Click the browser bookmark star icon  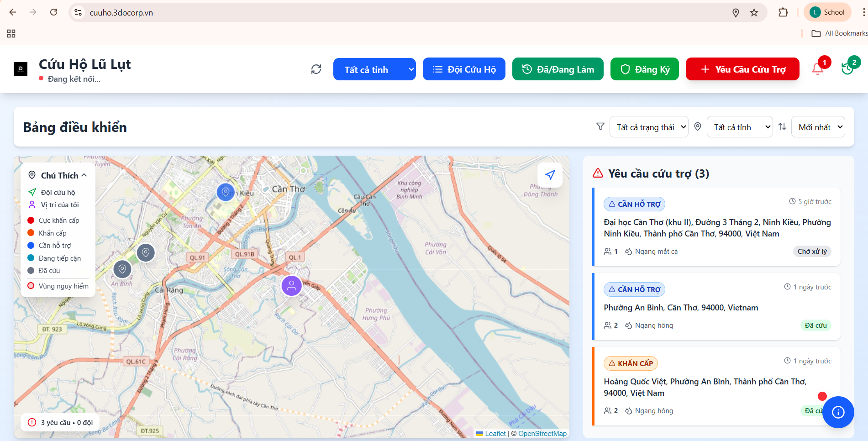click(754, 12)
